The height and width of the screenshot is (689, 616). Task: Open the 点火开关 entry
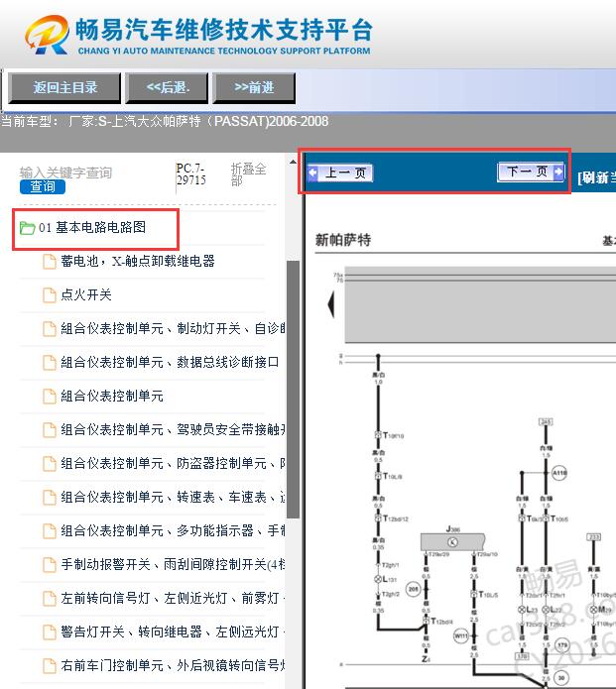coord(86,294)
